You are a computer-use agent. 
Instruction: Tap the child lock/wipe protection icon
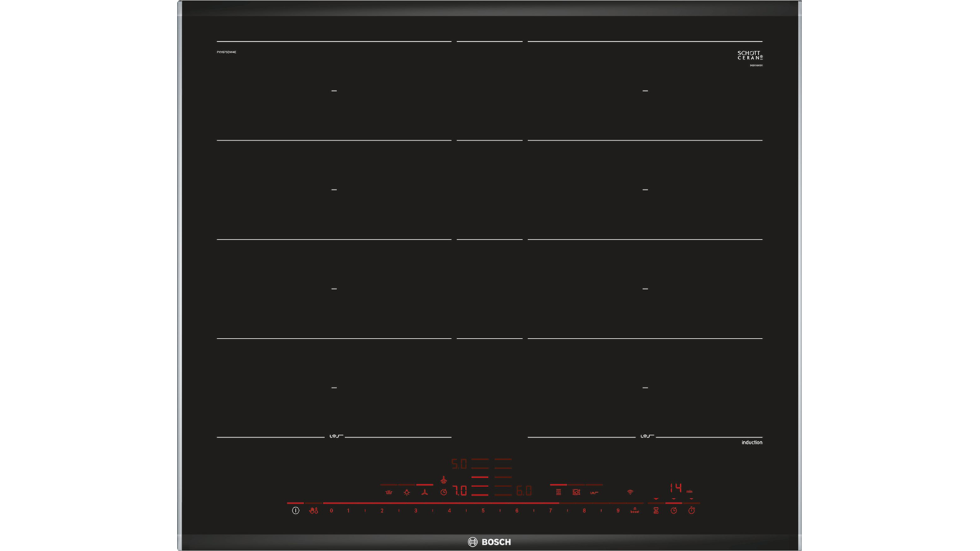pyautogui.click(x=314, y=511)
